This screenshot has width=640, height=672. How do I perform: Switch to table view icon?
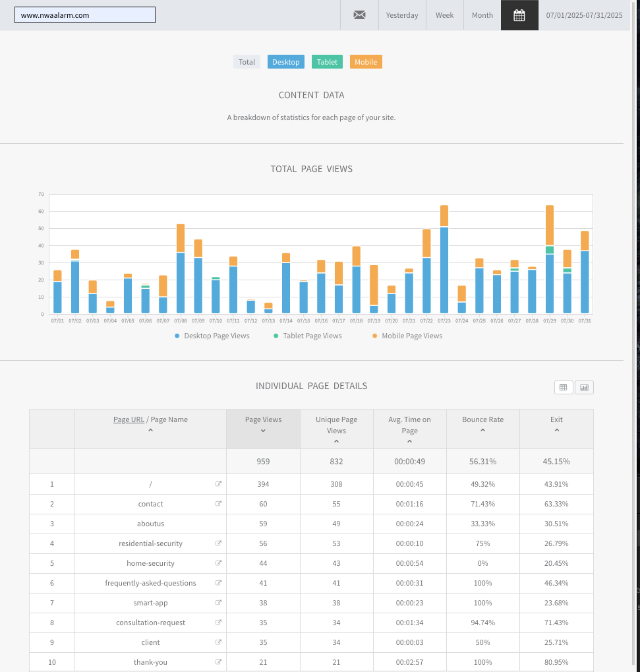click(563, 387)
